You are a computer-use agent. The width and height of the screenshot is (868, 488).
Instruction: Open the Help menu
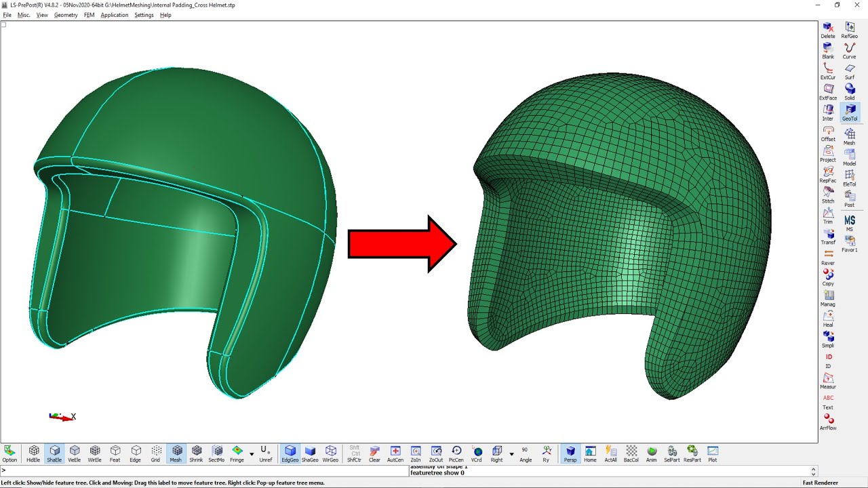pos(165,15)
